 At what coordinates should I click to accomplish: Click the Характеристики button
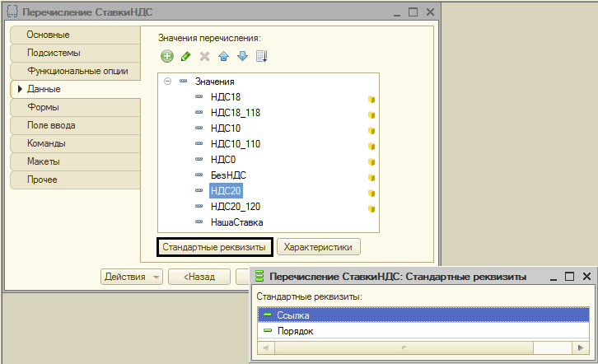pyautogui.click(x=318, y=246)
